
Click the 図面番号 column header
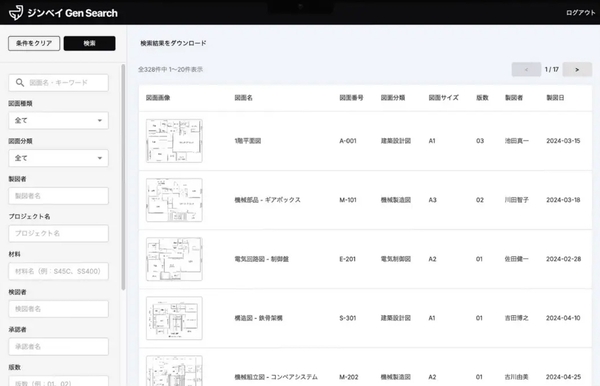click(x=351, y=98)
